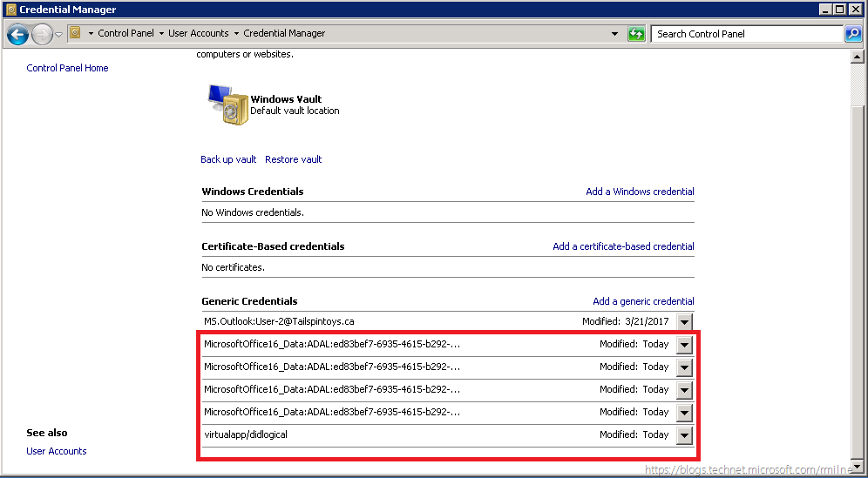
Task: Click the Windows Vault safe icon
Action: point(227,105)
